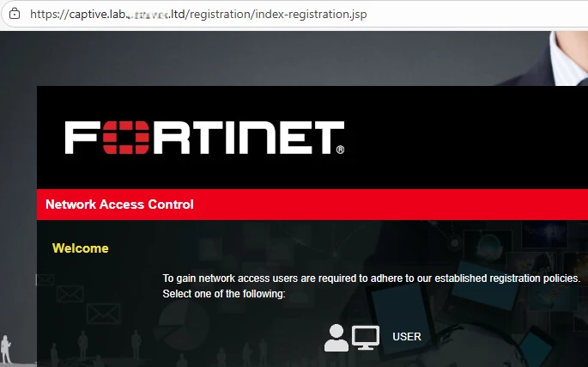The image size is (588, 367).
Task: Click the yellow Welcome heading
Action: [80, 248]
